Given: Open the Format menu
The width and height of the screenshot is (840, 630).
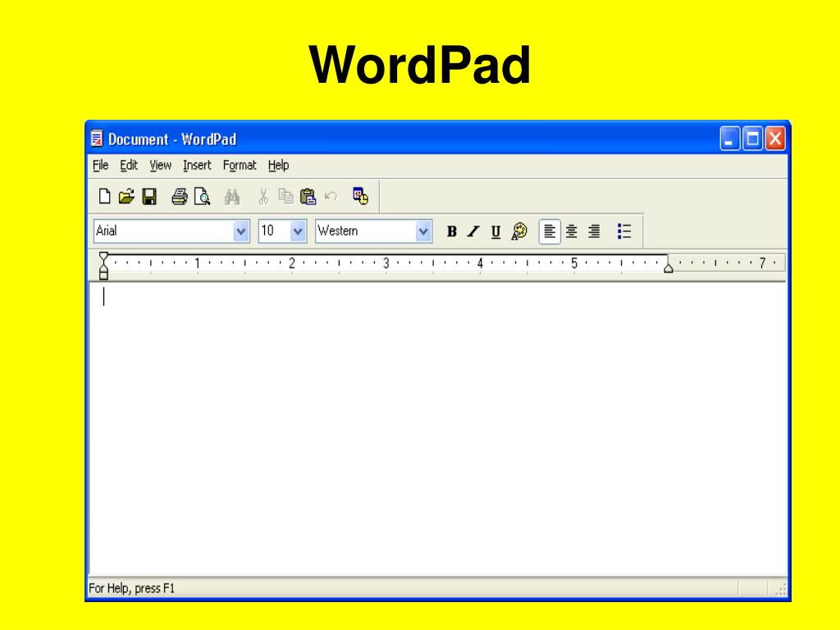Looking at the screenshot, I should pyautogui.click(x=240, y=165).
